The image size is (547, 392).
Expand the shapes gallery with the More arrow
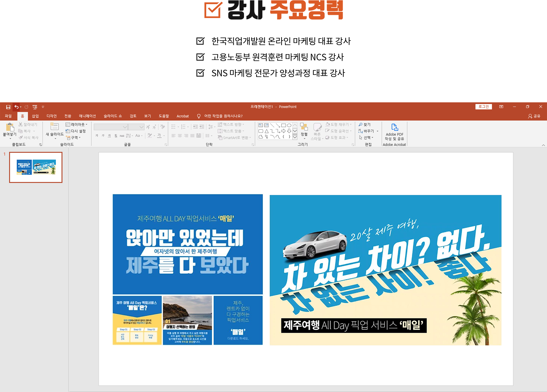coord(295,137)
